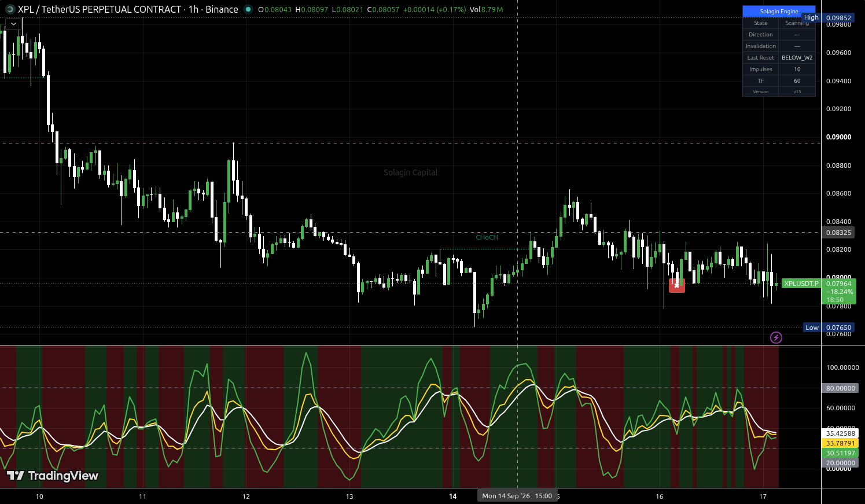Click the XPL symbol logo icon
The height and width of the screenshot is (504, 865).
[x=10, y=9]
